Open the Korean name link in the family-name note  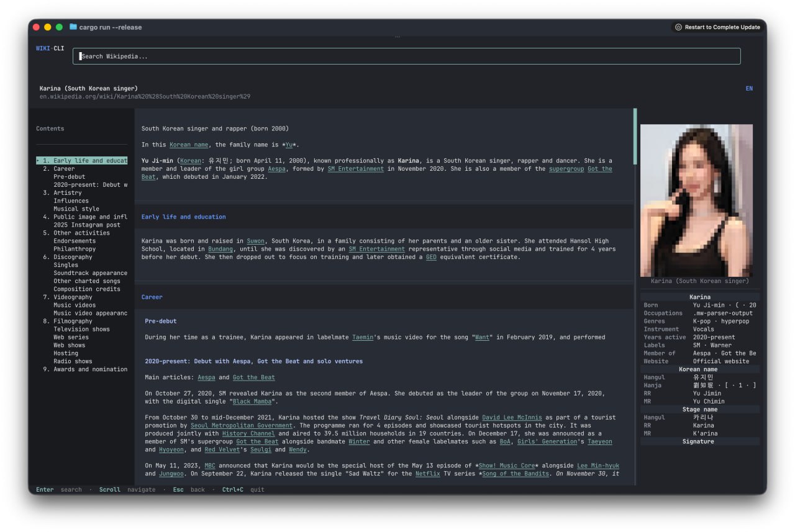tap(189, 145)
